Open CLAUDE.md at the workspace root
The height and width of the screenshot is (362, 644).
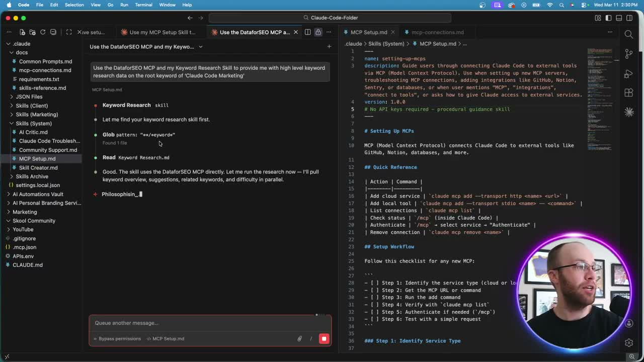click(27, 265)
